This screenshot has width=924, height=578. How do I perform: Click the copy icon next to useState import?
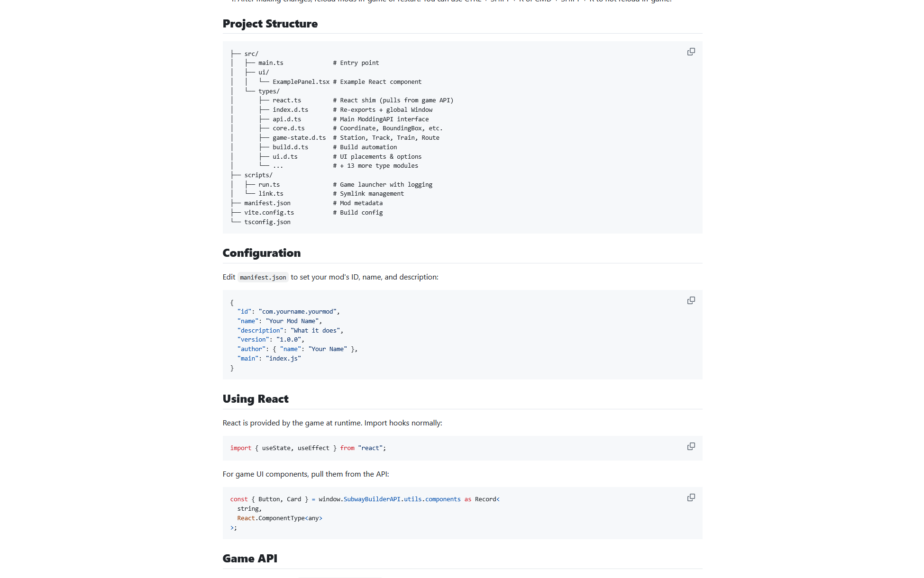[691, 446]
